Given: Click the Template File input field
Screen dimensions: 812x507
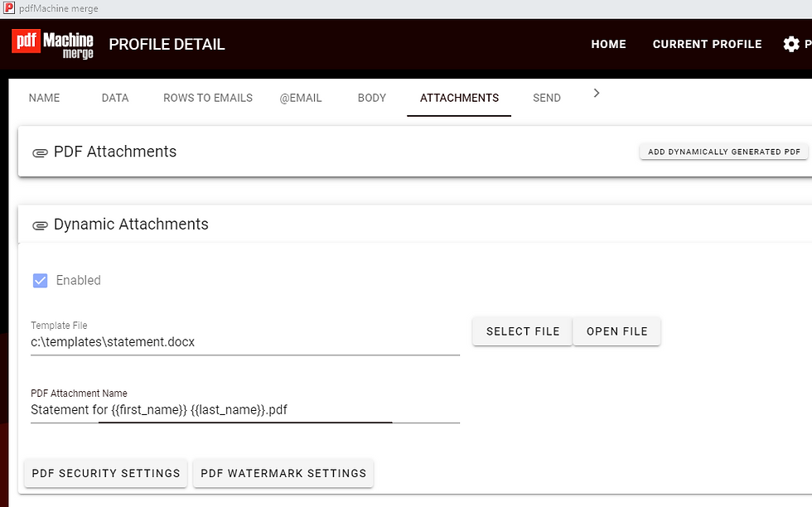Looking at the screenshot, I should tap(245, 342).
